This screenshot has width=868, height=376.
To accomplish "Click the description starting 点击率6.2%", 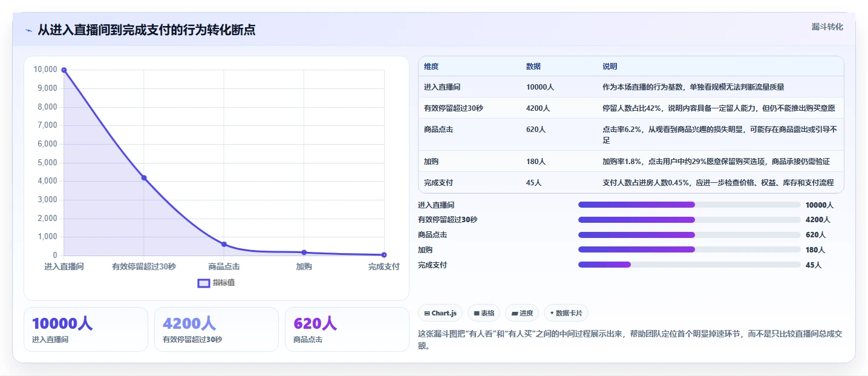I will pos(719,134).
